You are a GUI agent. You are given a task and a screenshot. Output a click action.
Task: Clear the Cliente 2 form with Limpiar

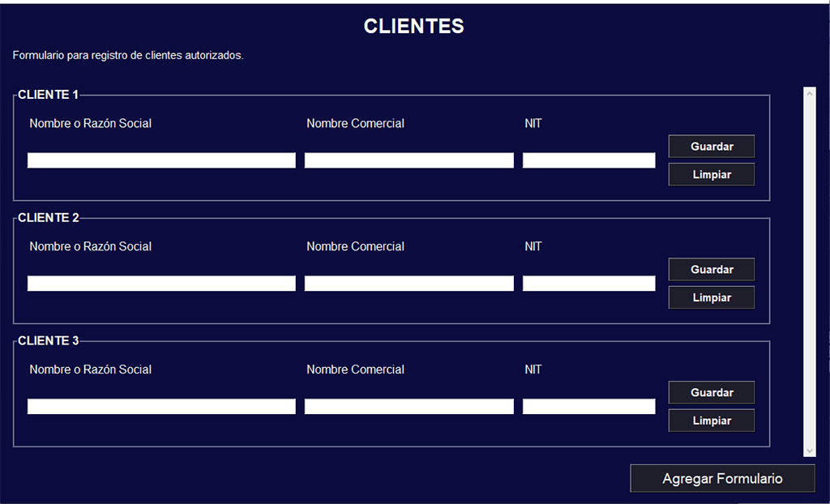coord(712,297)
